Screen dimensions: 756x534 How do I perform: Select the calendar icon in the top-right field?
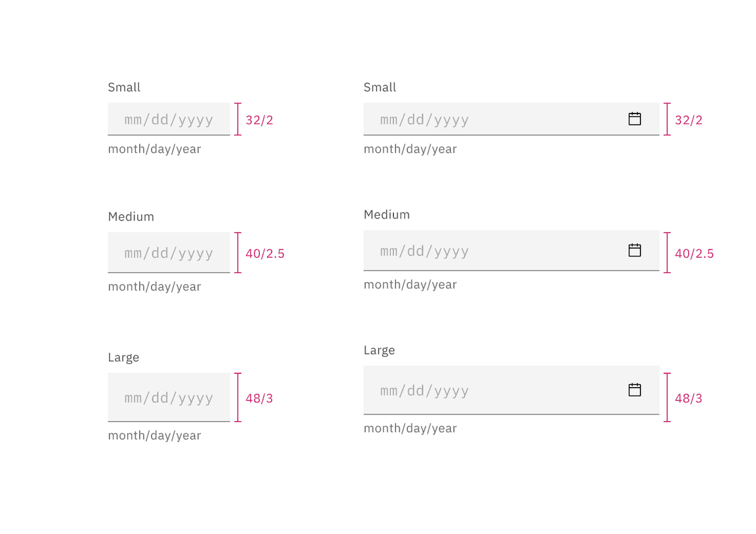coord(635,119)
